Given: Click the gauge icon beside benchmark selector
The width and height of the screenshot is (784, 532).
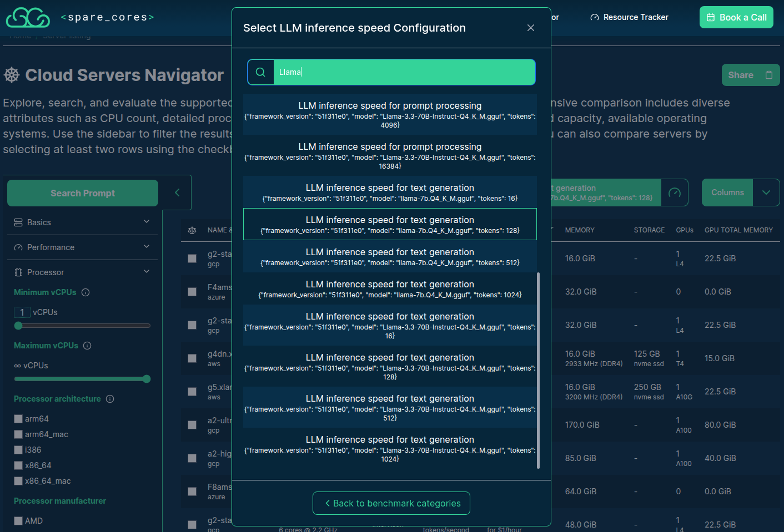Looking at the screenshot, I should point(674,192).
